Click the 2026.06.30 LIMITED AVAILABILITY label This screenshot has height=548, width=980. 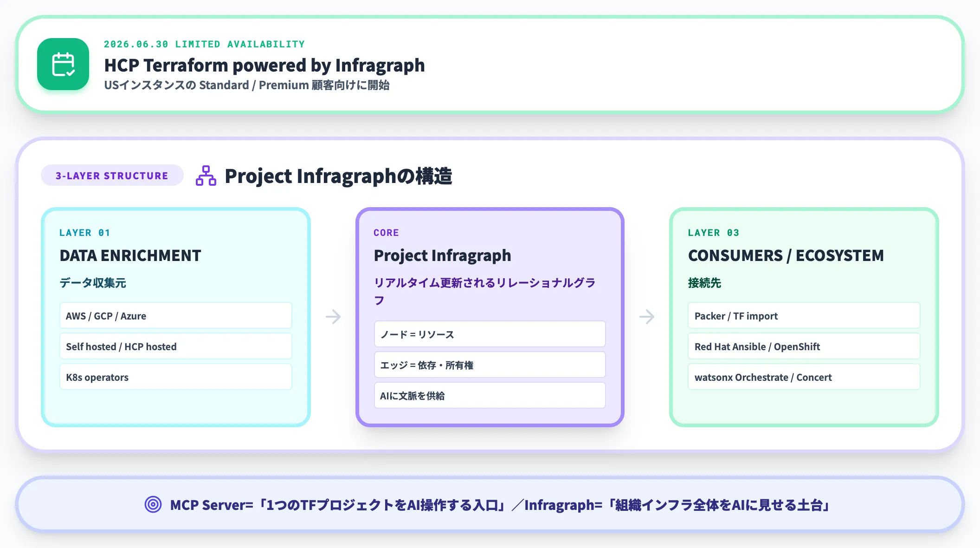(204, 44)
